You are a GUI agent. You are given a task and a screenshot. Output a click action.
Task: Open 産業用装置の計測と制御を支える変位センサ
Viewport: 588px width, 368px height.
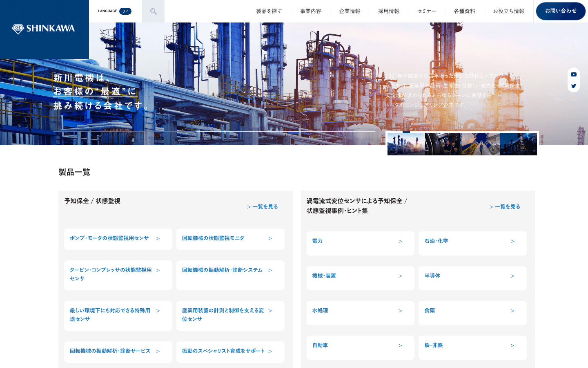click(230, 316)
